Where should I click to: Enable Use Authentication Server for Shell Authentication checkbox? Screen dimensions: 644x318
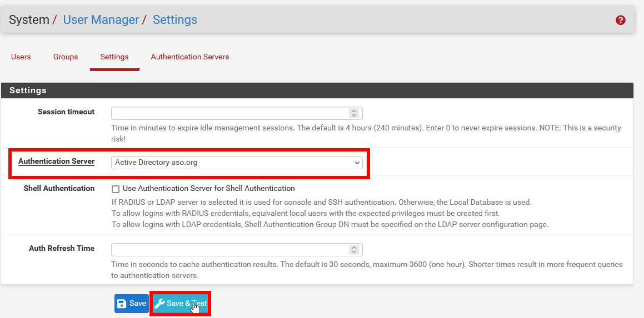116,189
